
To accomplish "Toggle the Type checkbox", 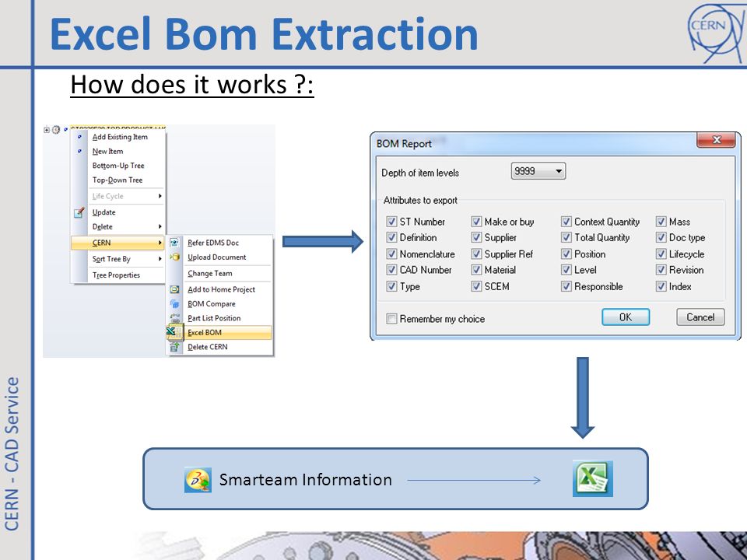I will [x=391, y=286].
